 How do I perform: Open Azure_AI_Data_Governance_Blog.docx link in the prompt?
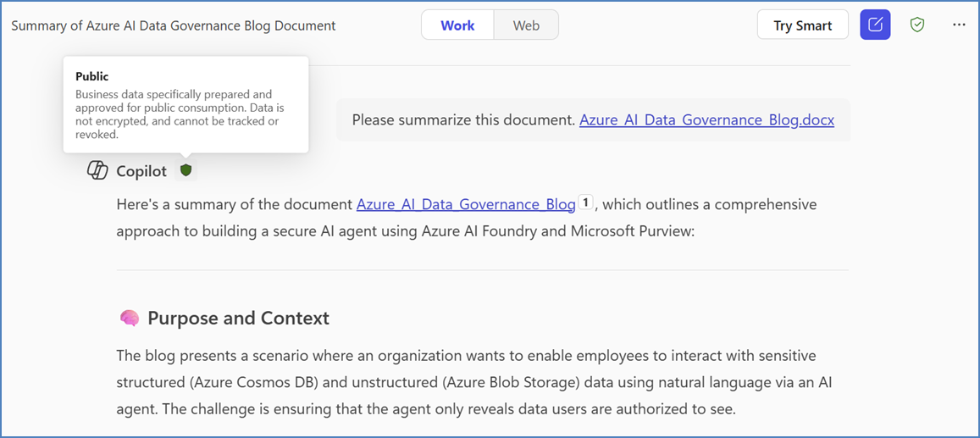pos(706,119)
